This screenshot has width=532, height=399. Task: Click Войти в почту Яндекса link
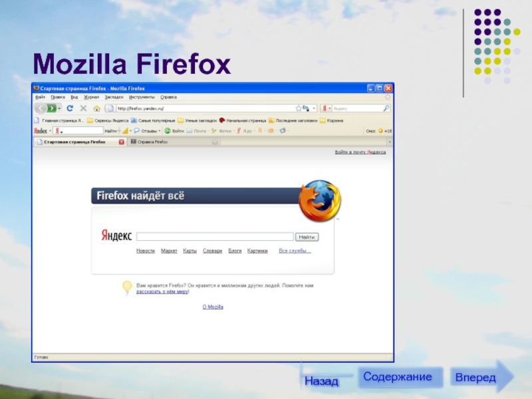tap(360, 152)
